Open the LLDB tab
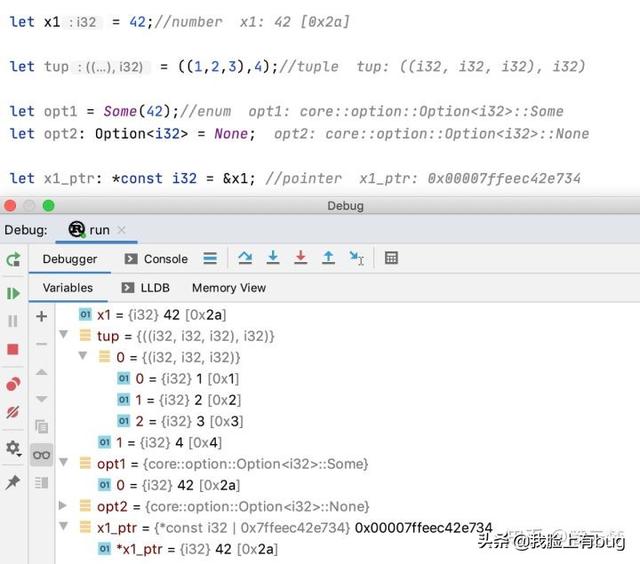 click(145, 288)
